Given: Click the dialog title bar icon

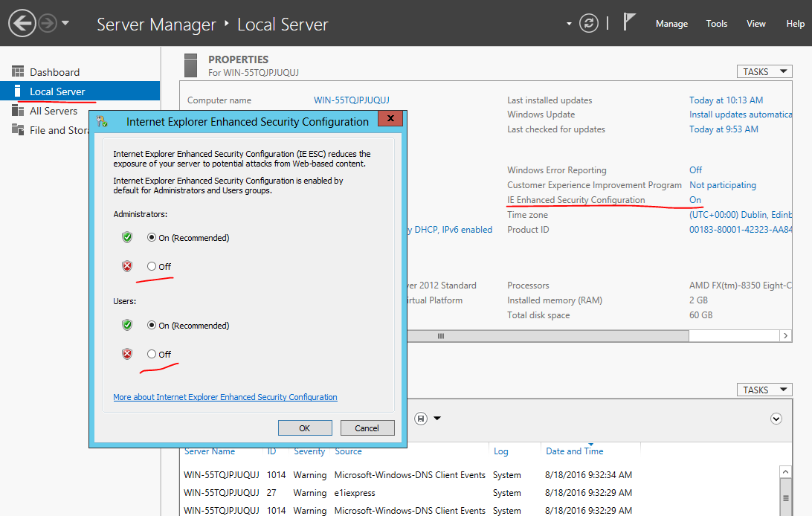Looking at the screenshot, I should [x=102, y=122].
